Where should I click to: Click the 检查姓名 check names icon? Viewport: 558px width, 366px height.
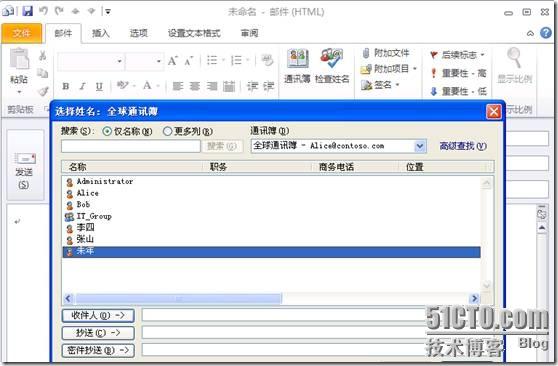pyautogui.click(x=332, y=66)
